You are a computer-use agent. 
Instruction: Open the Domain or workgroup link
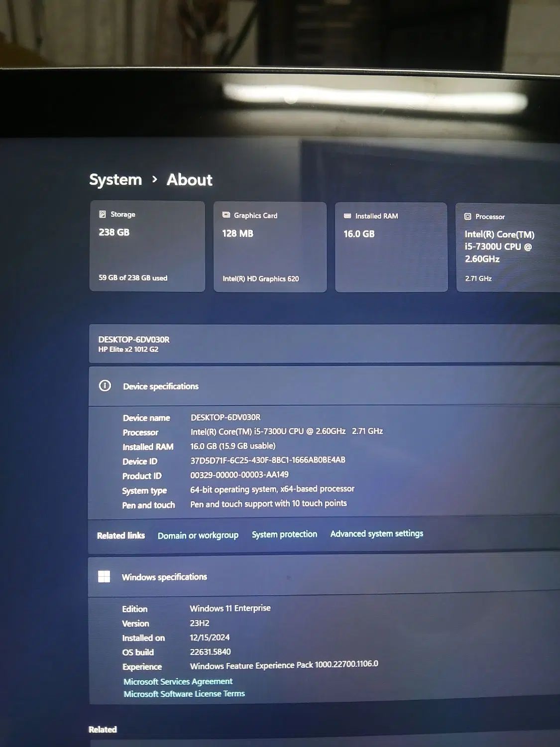tap(198, 536)
